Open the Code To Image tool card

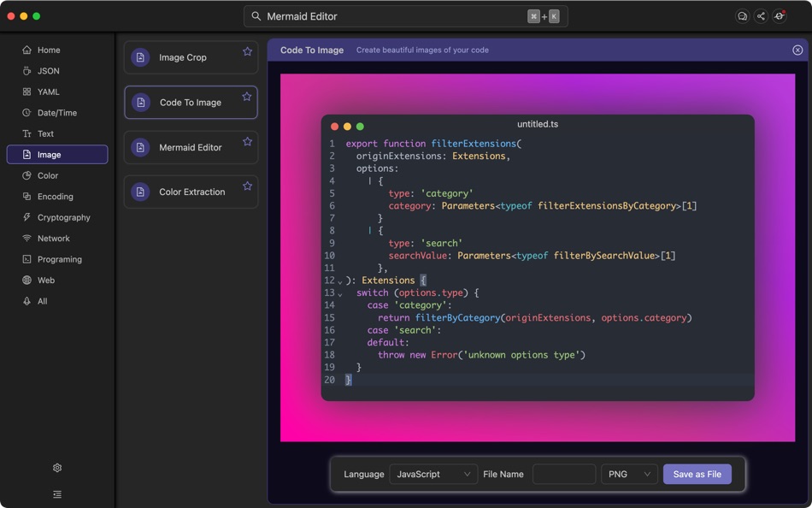pos(191,103)
